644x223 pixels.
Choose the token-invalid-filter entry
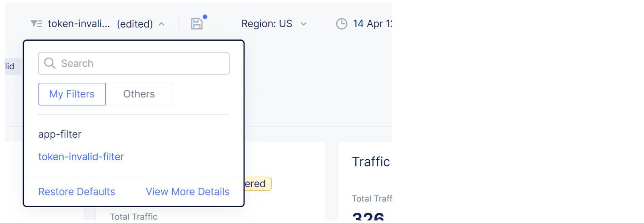coord(81,157)
